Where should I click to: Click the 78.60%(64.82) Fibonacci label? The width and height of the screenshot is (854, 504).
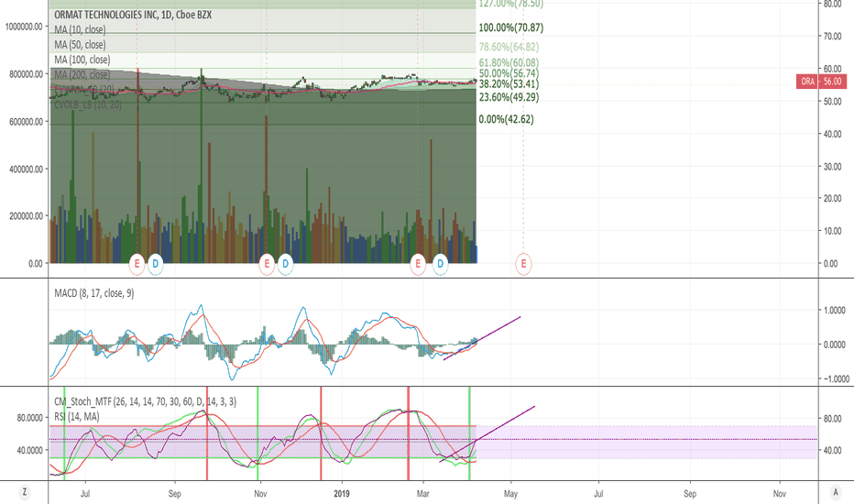(509, 47)
